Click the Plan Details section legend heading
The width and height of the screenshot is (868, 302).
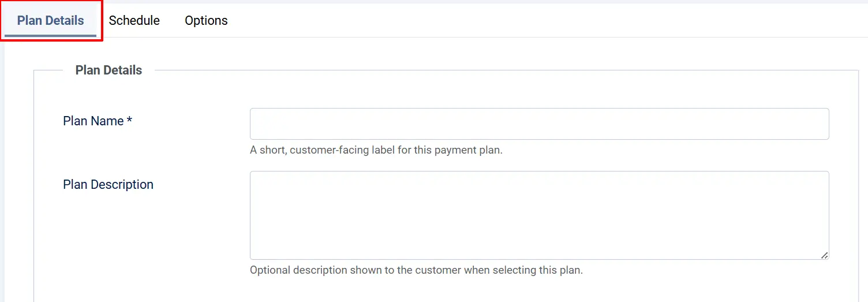click(x=108, y=70)
